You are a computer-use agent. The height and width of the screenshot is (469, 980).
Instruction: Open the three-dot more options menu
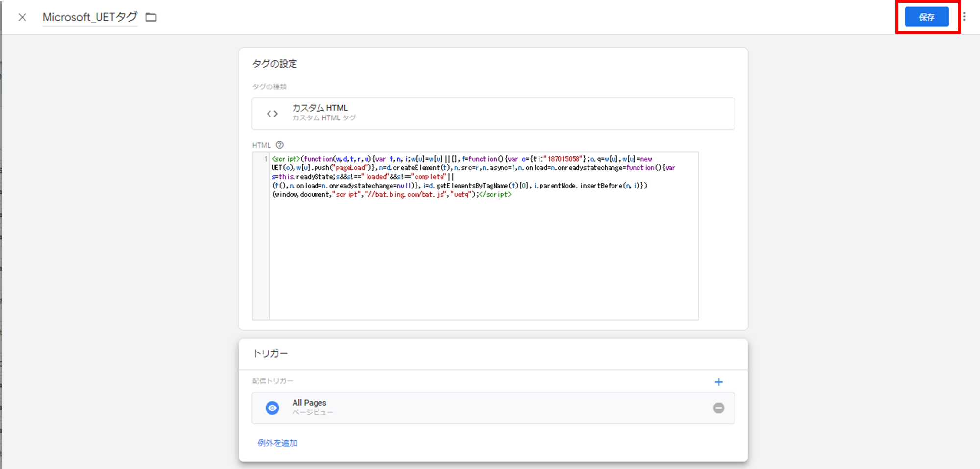[964, 17]
